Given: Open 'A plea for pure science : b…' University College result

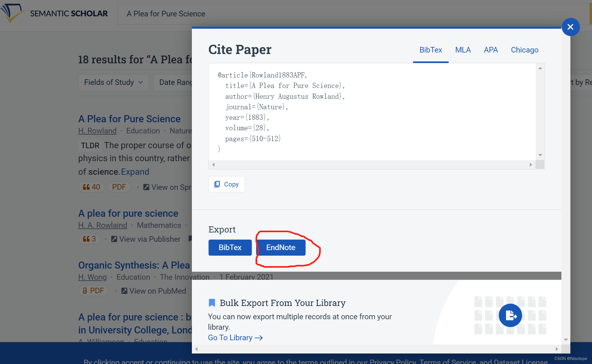Looking at the screenshot, I should coord(135,324).
